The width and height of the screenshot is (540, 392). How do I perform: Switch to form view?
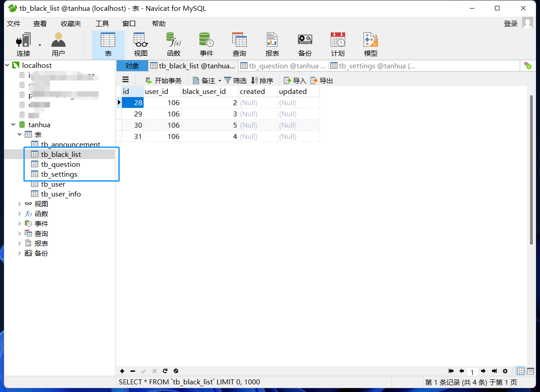[531, 371]
